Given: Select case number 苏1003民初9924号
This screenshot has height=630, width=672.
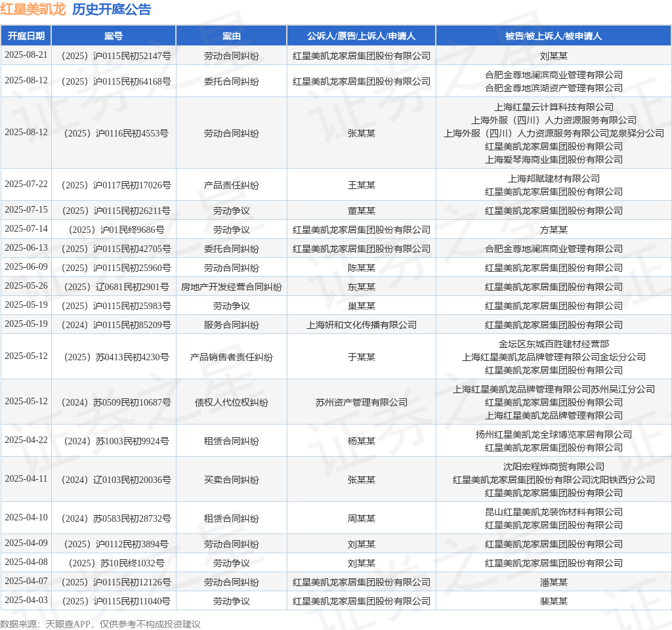Looking at the screenshot, I should (116, 441).
